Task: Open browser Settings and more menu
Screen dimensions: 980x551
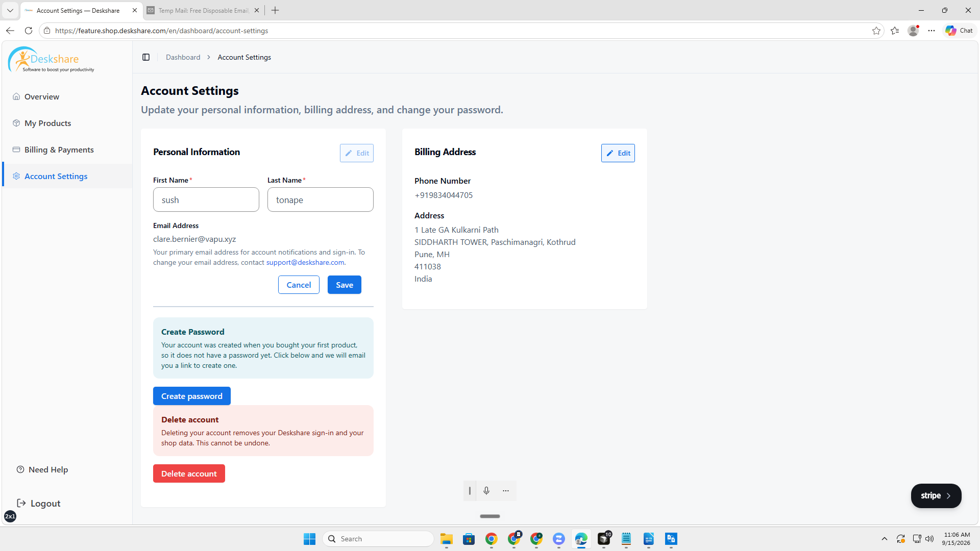Action: [932, 31]
